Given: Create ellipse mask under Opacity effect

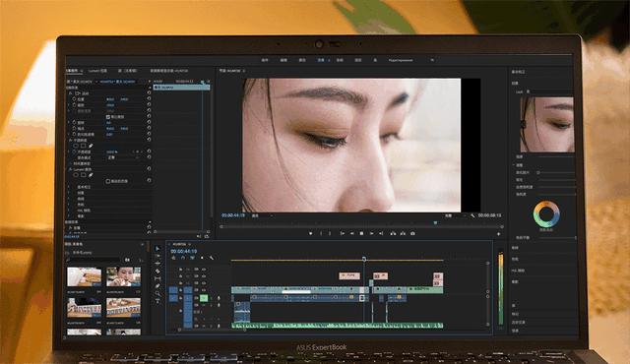Looking at the screenshot, I should coord(75,146).
